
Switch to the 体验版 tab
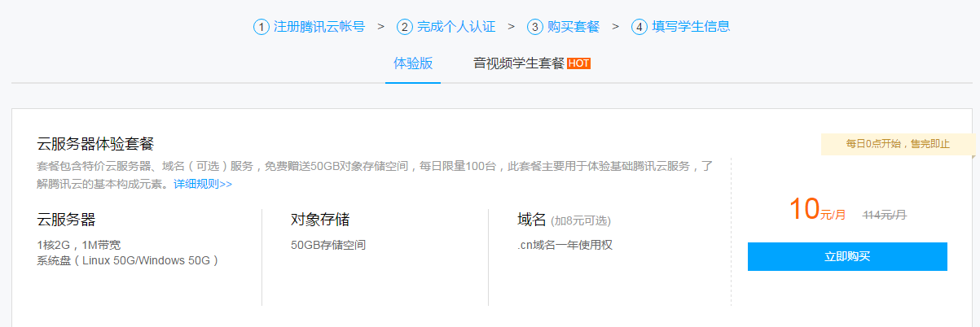[413, 63]
